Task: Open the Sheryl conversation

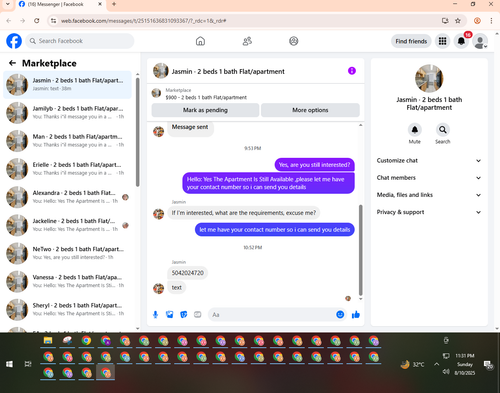Action: pyautogui.click(x=67, y=309)
